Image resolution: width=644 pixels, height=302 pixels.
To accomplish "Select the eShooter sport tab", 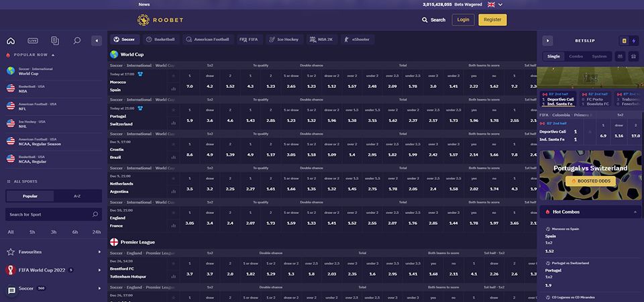I will tap(357, 40).
